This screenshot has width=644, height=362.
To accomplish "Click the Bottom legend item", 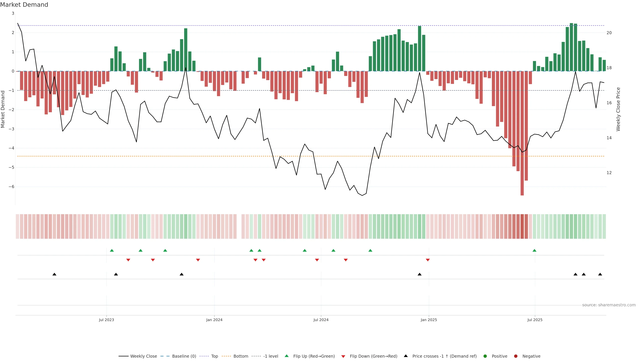I will [240, 356].
